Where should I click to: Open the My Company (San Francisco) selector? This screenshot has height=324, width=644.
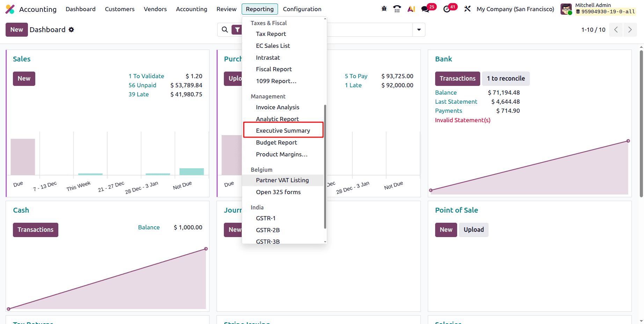[515, 9]
